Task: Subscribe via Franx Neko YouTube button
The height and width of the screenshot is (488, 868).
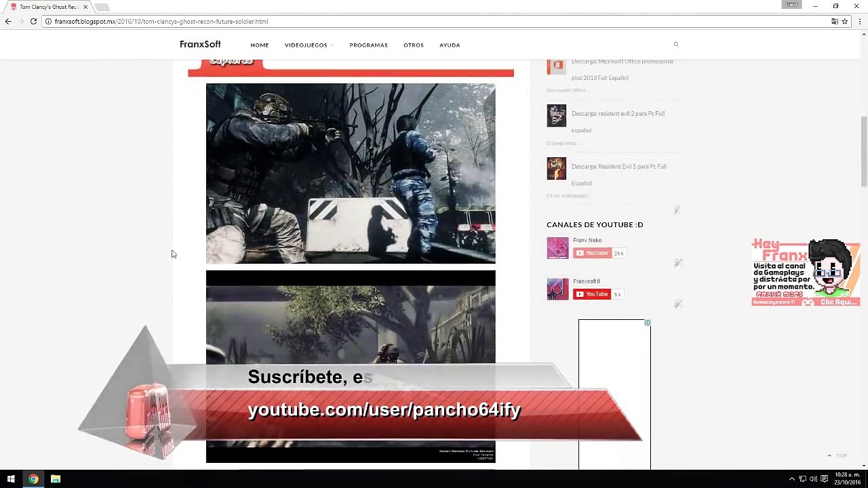Action: coord(592,253)
